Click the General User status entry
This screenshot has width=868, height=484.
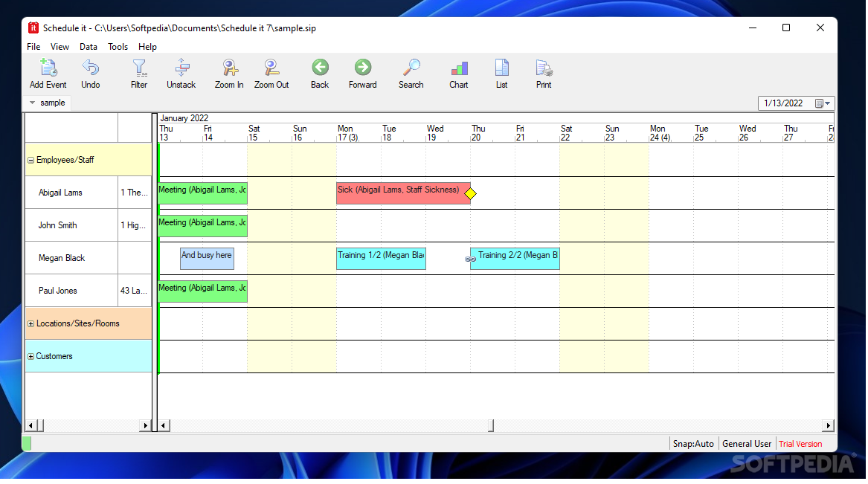click(746, 444)
